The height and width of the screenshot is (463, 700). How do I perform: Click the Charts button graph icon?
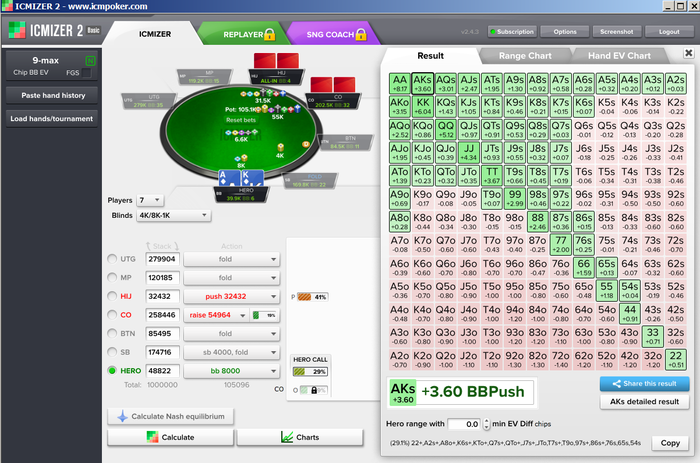(287, 437)
